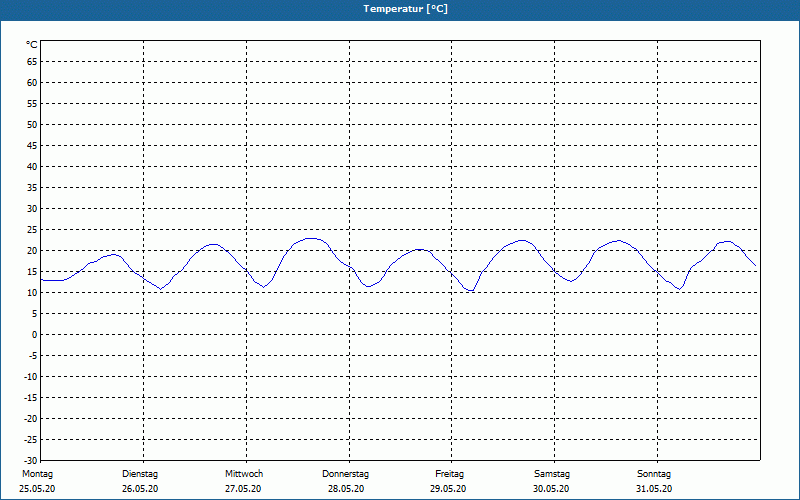Click the date 31.05.20 on x-axis

click(x=654, y=489)
